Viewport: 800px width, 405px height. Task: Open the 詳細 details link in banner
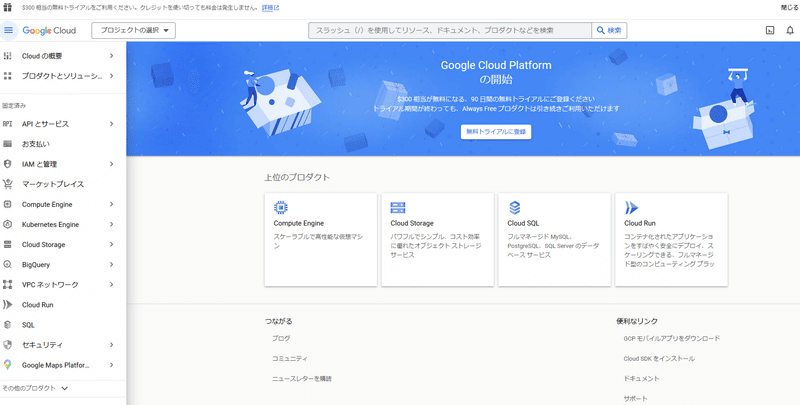coord(270,8)
